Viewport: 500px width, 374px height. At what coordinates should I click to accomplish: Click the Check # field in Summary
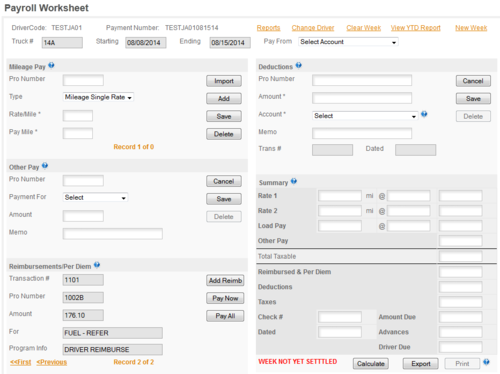(340, 317)
